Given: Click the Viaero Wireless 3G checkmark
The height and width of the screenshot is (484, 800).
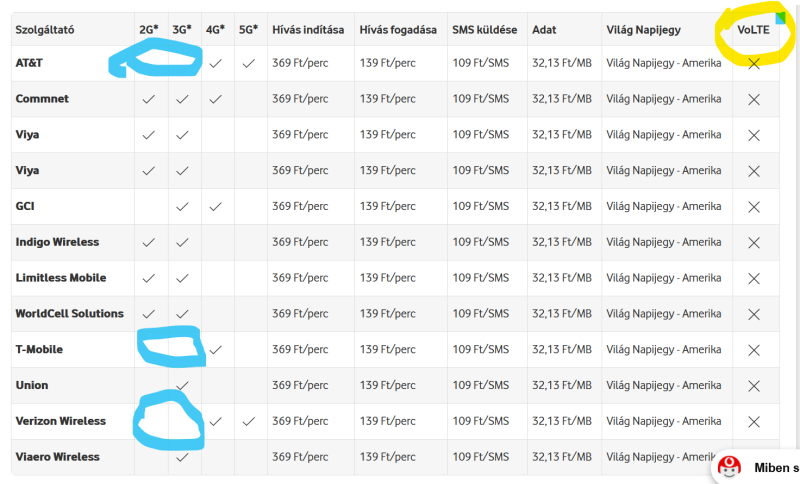Looking at the screenshot, I should (x=182, y=457).
